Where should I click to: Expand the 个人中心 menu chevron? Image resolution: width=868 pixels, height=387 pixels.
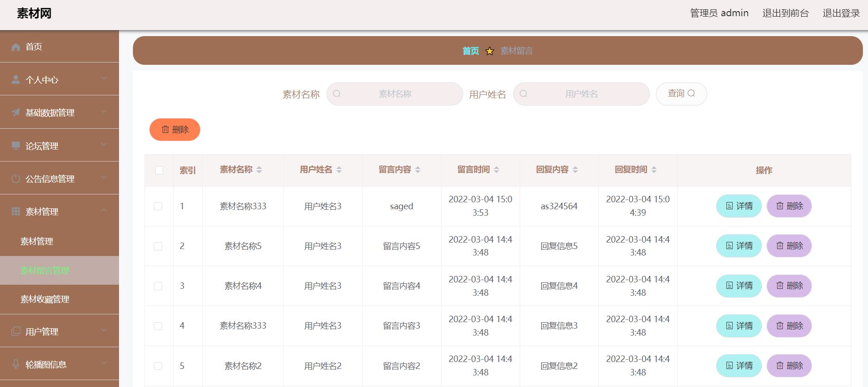click(x=104, y=78)
